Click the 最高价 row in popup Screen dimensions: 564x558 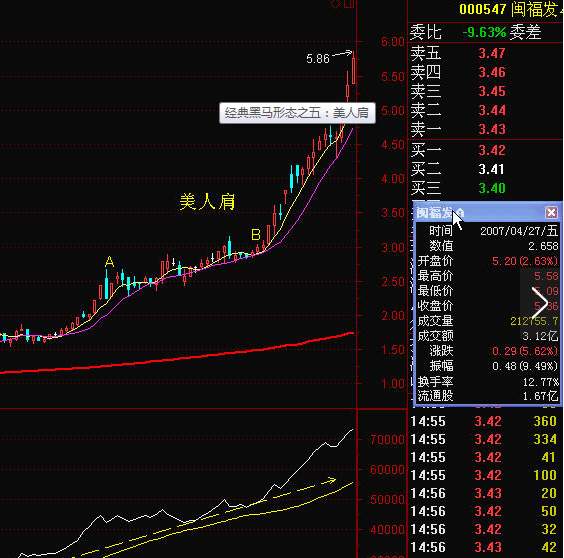tap(488, 276)
